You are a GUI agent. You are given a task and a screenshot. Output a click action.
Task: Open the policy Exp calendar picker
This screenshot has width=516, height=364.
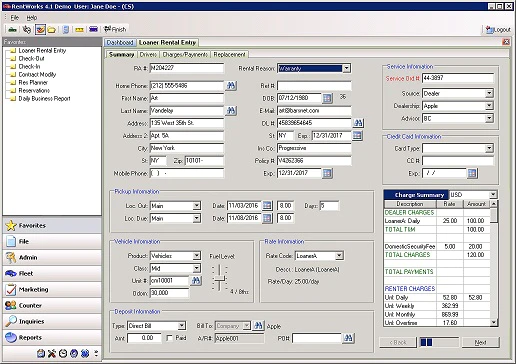[x=327, y=173]
